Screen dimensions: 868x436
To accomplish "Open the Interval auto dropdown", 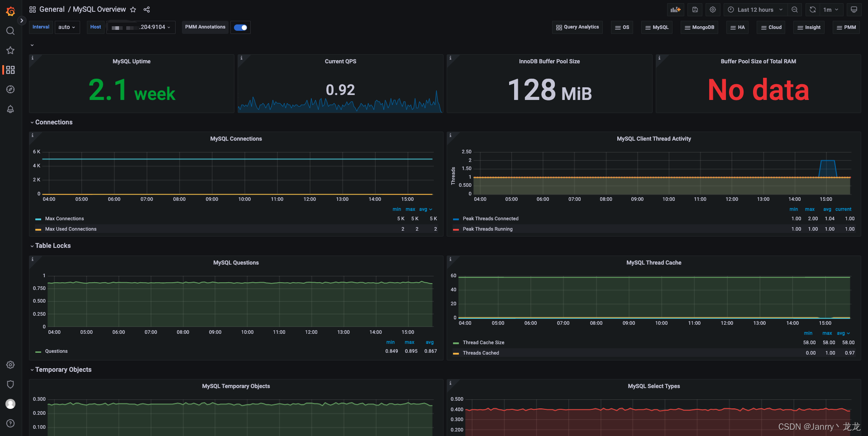I will tap(67, 27).
